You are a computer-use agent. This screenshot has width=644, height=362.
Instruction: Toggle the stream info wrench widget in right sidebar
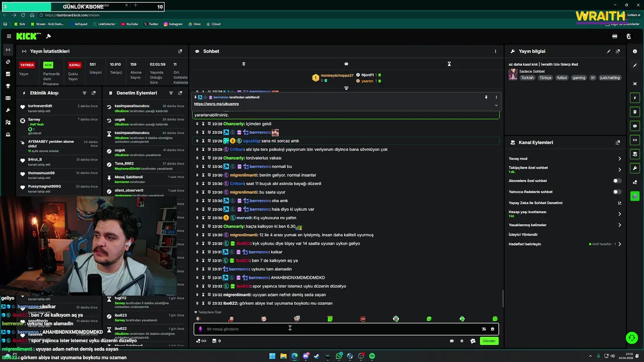tap(635, 168)
